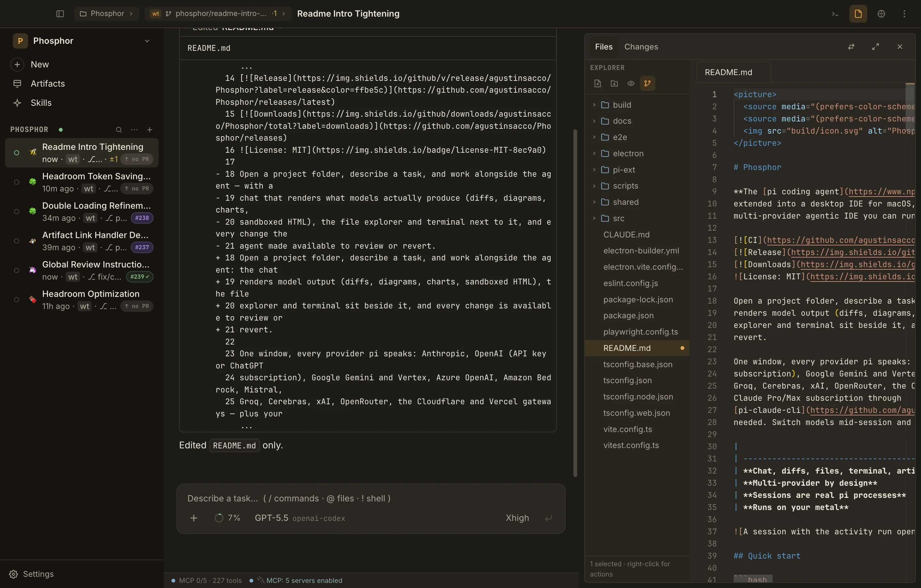Click MCP 0/5 227 tools status

coord(207,580)
